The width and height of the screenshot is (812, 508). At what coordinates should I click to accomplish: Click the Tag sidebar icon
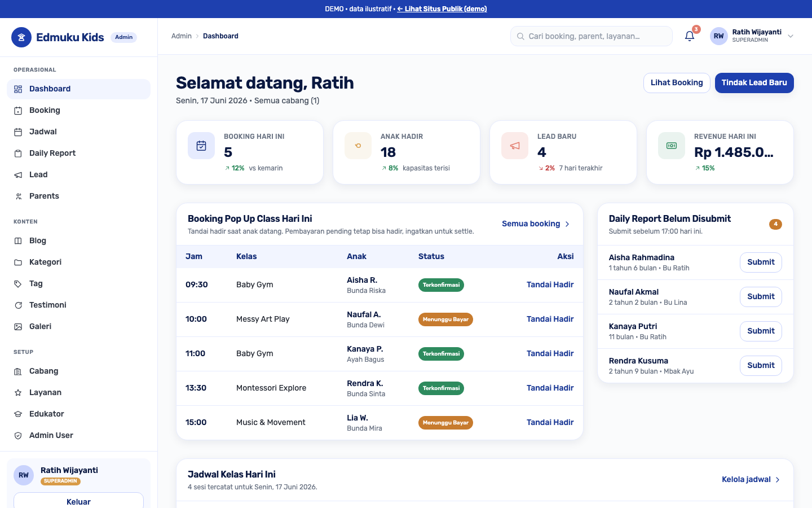pos(18,284)
